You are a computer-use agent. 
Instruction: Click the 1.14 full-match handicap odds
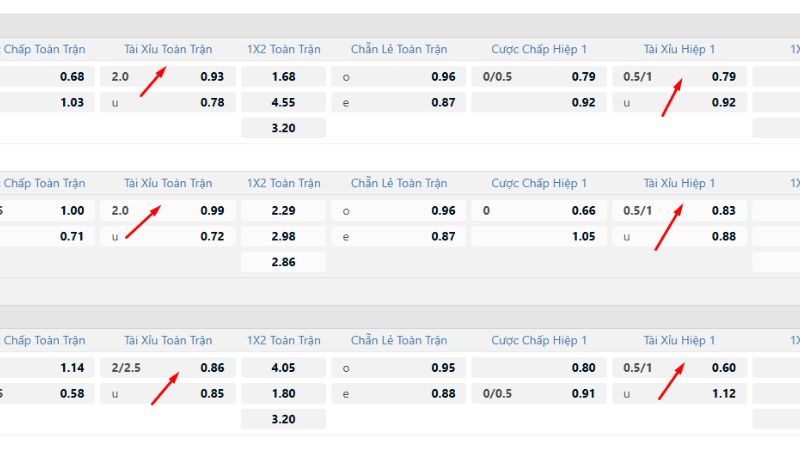(72, 368)
